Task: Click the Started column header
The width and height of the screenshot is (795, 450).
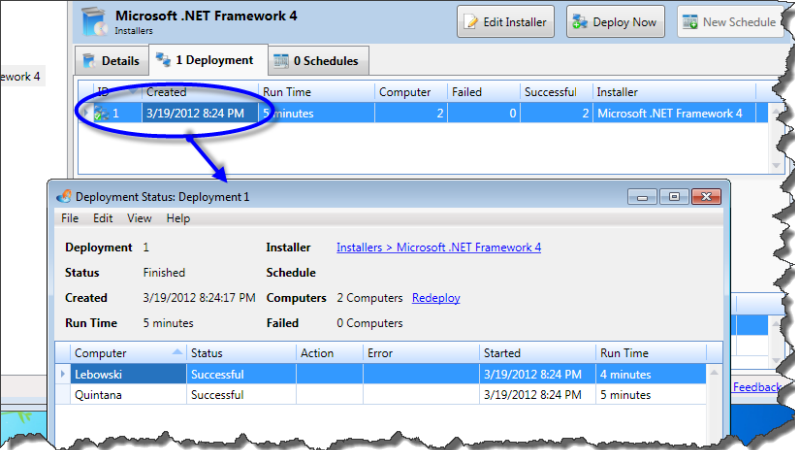Action: [x=537, y=353]
